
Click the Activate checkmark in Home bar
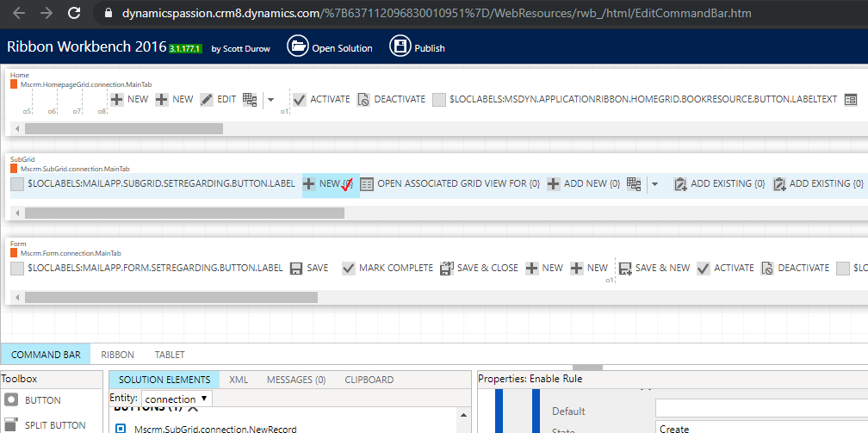coord(300,100)
